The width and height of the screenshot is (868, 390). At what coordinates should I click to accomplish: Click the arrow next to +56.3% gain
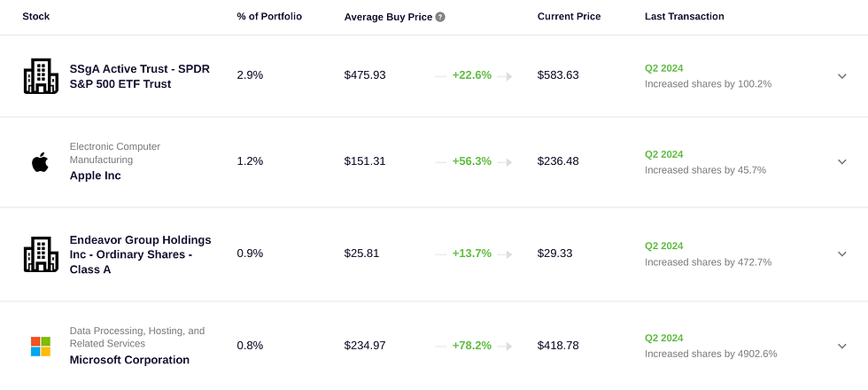[505, 162]
